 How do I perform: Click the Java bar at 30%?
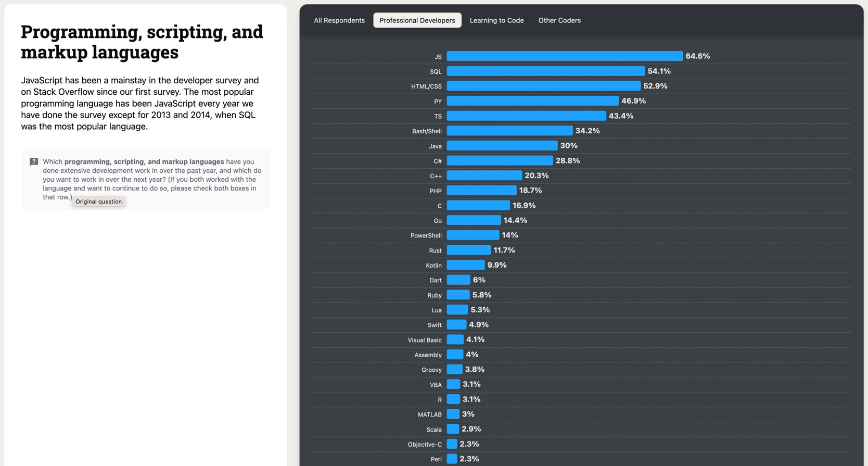tap(502, 146)
